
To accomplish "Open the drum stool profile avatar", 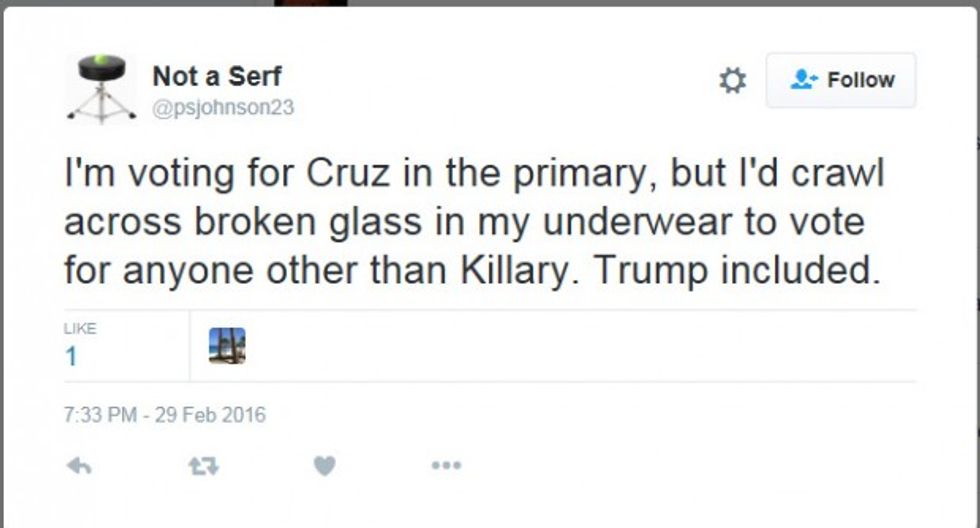I will pos(101,88).
